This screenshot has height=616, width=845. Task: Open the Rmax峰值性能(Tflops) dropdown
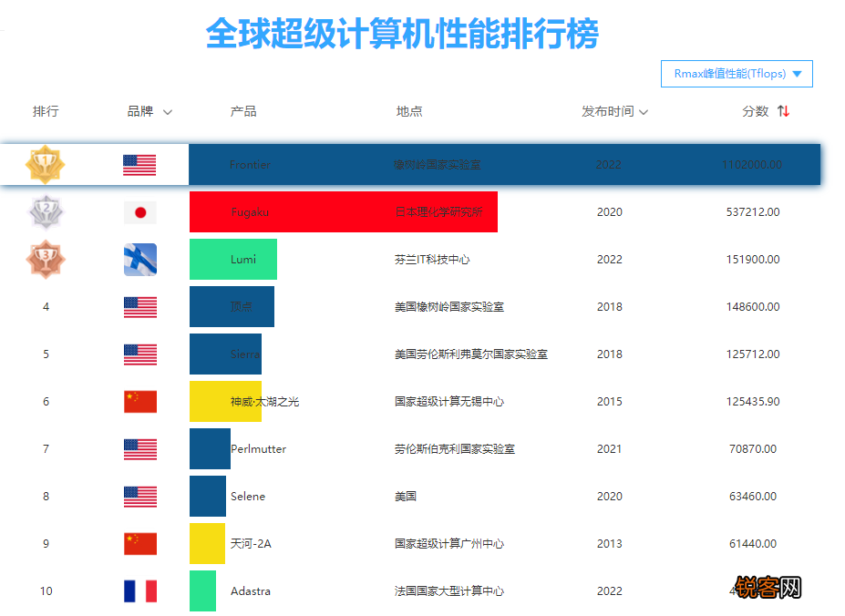pyautogui.click(x=737, y=73)
